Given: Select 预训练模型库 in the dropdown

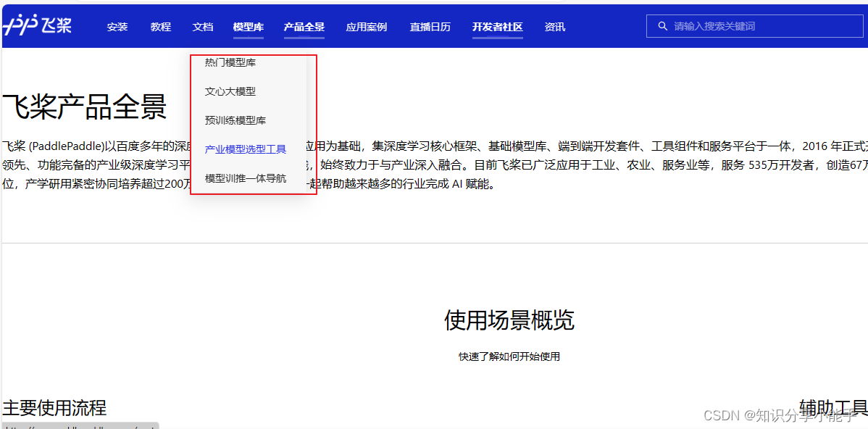Looking at the screenshot, I should pyautogui.click(x=235, y=120).
